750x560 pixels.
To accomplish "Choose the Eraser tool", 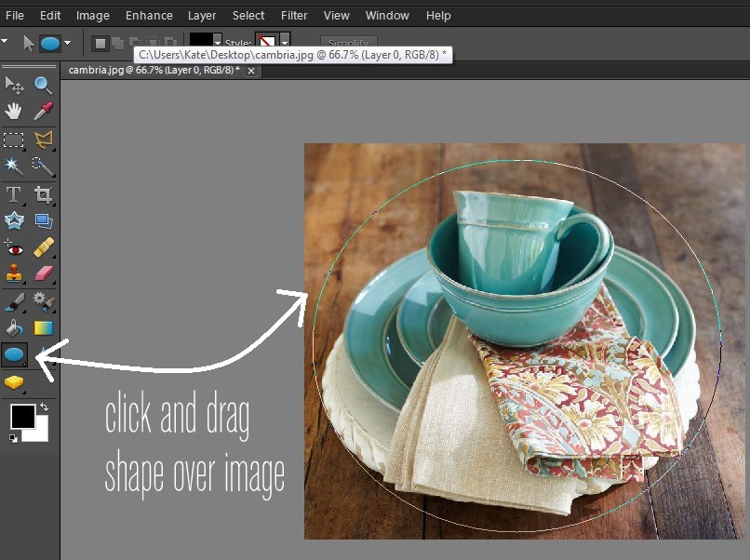I will point(43,273).
